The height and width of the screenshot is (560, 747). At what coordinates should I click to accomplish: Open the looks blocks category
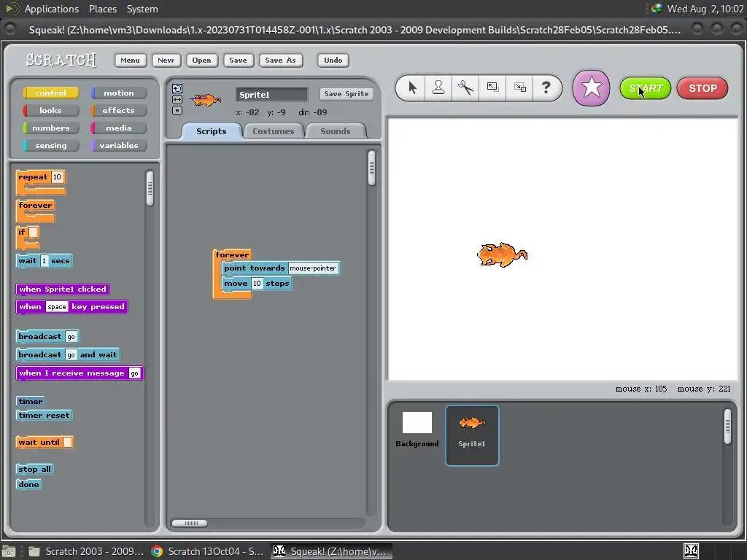[x=50, y=111]
